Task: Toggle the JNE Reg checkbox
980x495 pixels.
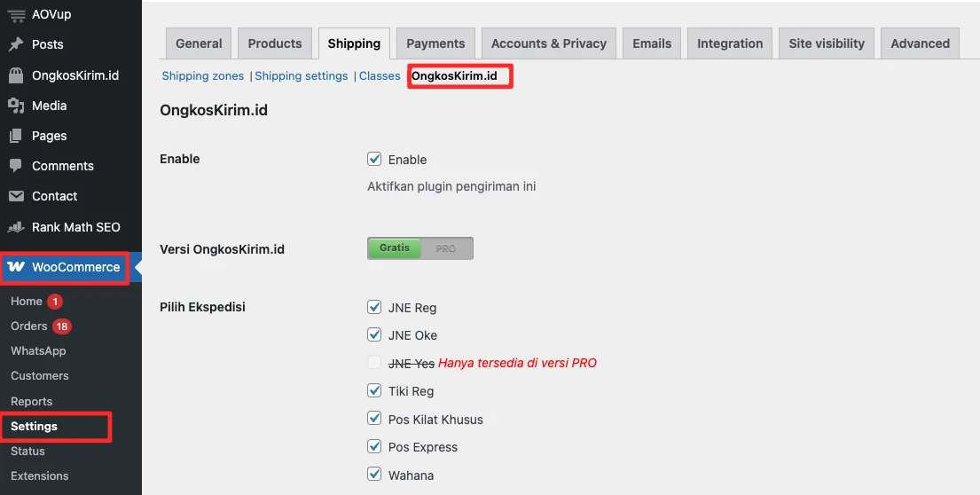Action: click(374, 308)
